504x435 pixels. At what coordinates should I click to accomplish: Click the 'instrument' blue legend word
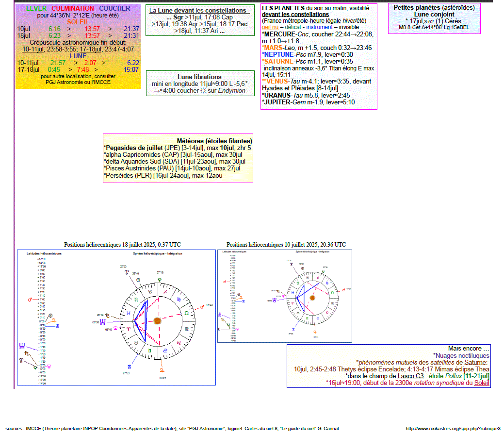(319, 27)
